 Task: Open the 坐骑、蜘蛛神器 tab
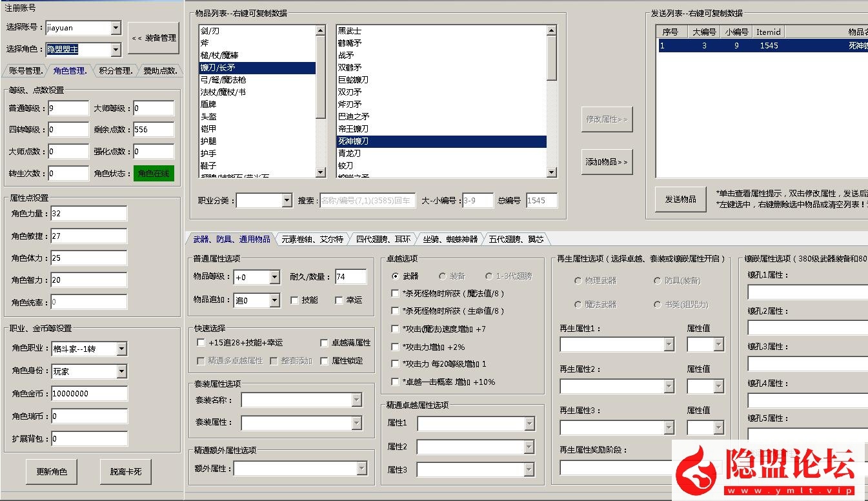tap(450, 239)
